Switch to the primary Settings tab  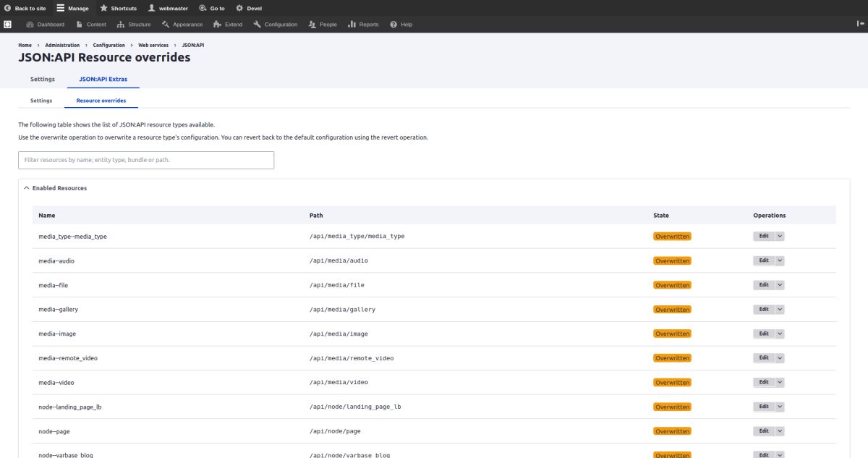point(43,79)
